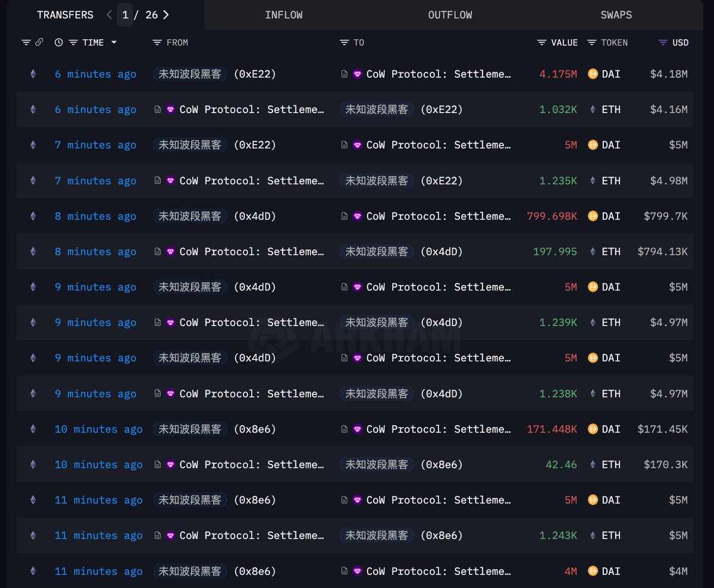
Task: Click contract document icon on 1.238K ETH row
Action: 158,393
